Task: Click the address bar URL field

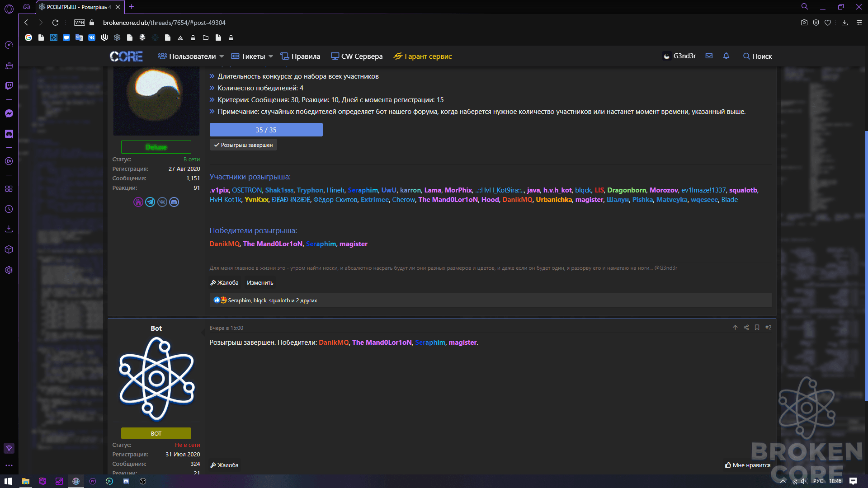Action: point(164,23)
